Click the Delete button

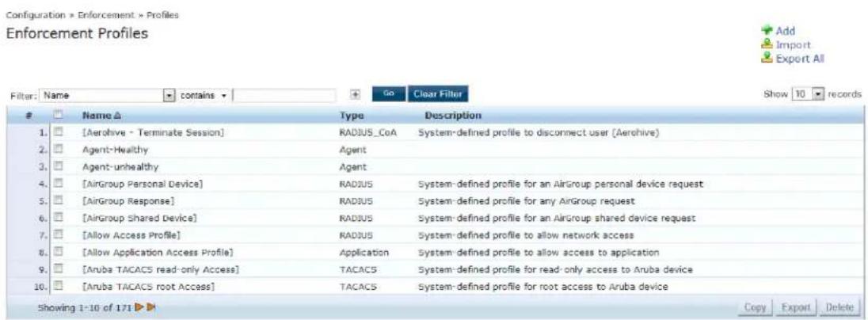tap(839, 307)
